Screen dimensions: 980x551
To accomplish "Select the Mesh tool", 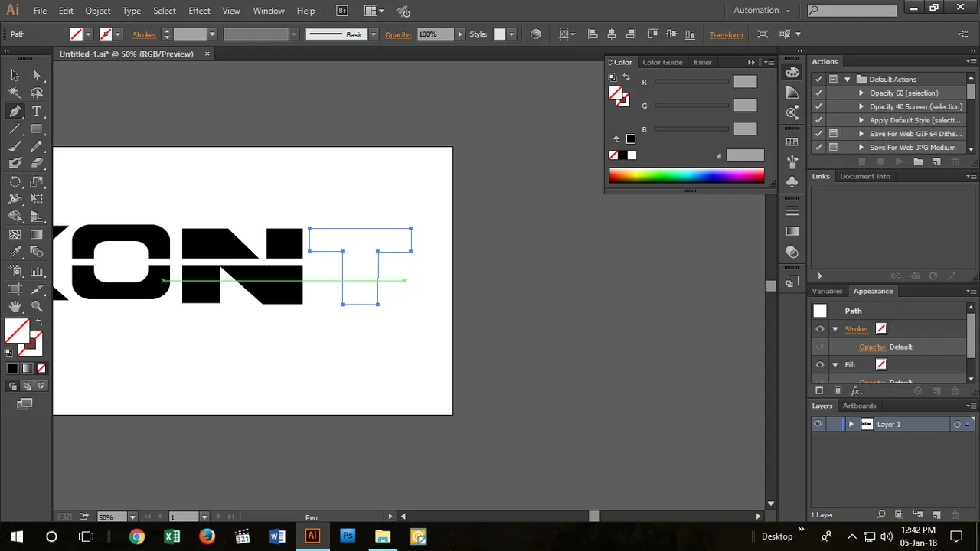I will (15, 235).
